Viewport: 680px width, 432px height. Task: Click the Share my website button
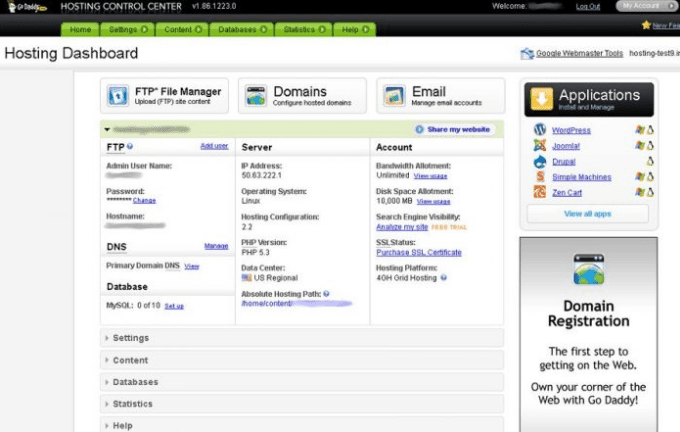tap(454, 130)
